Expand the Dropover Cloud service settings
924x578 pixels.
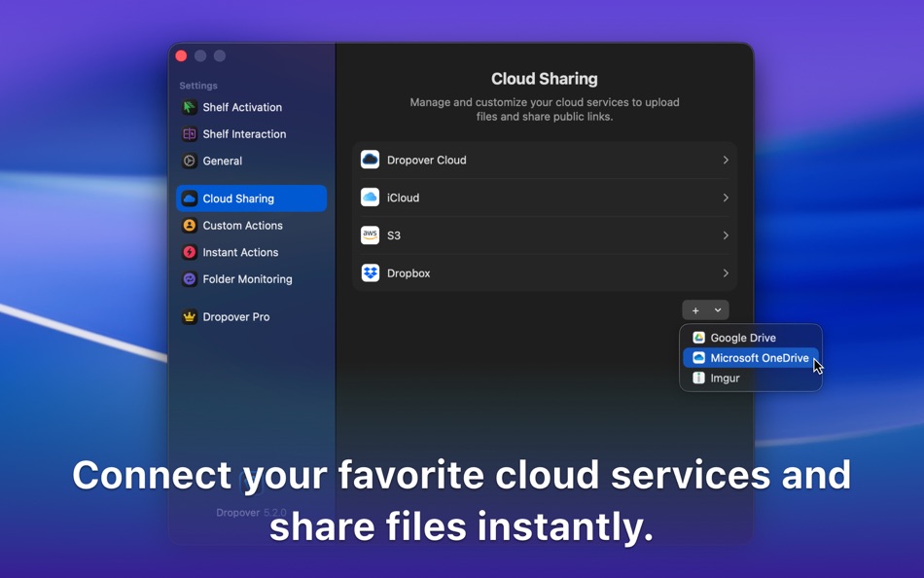[x=726, y=160]
